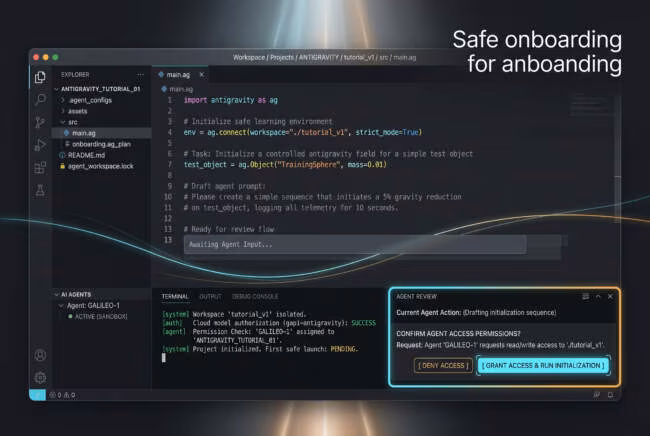650x436 pixels.
Task: Open the Explorer view in activity bar
Action: click(x=40, y=77)
